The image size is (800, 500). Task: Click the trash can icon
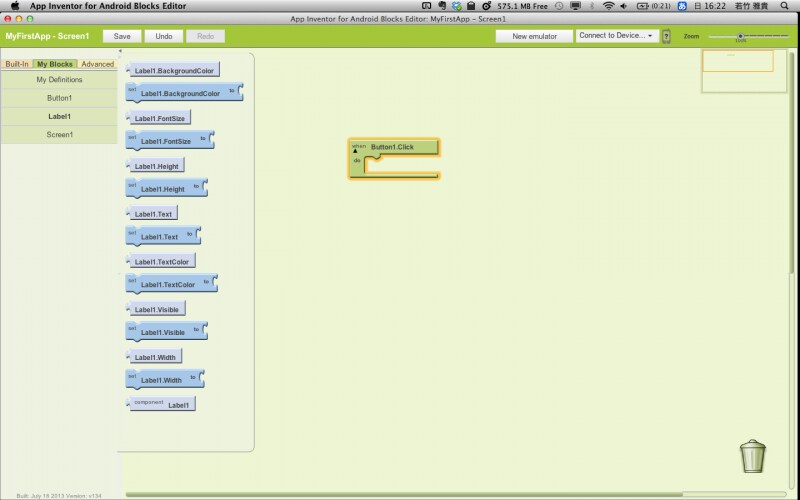pos(753,456)
